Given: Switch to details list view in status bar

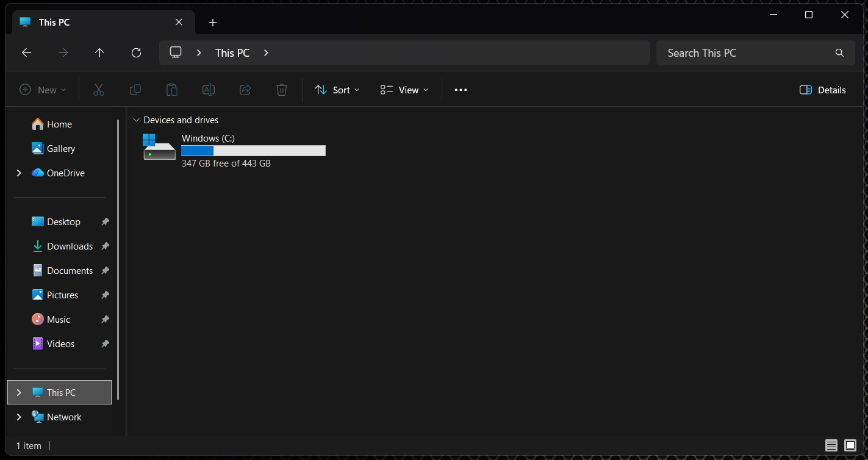Looking at the screenshot, I should click(831, 445).
